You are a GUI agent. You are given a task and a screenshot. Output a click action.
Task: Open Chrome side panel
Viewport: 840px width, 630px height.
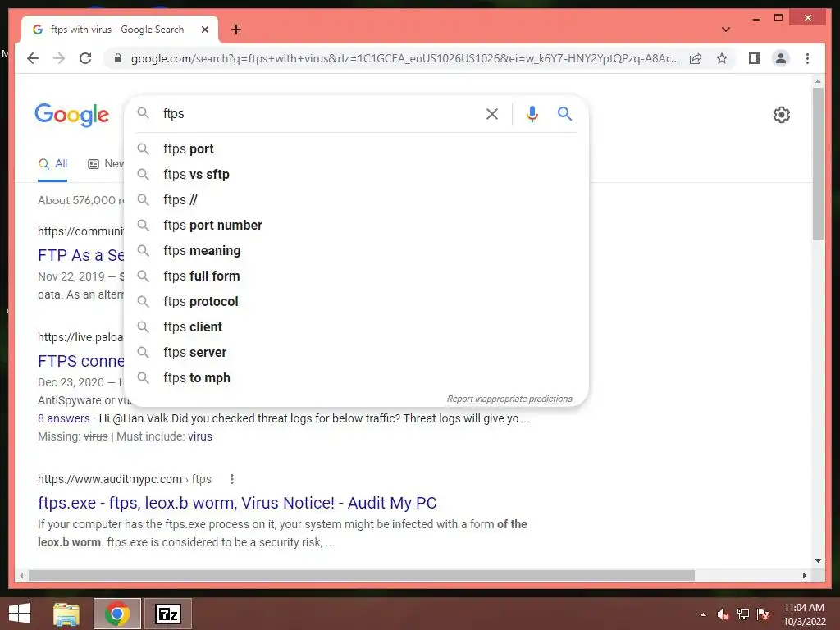click(x=755, y=58)
